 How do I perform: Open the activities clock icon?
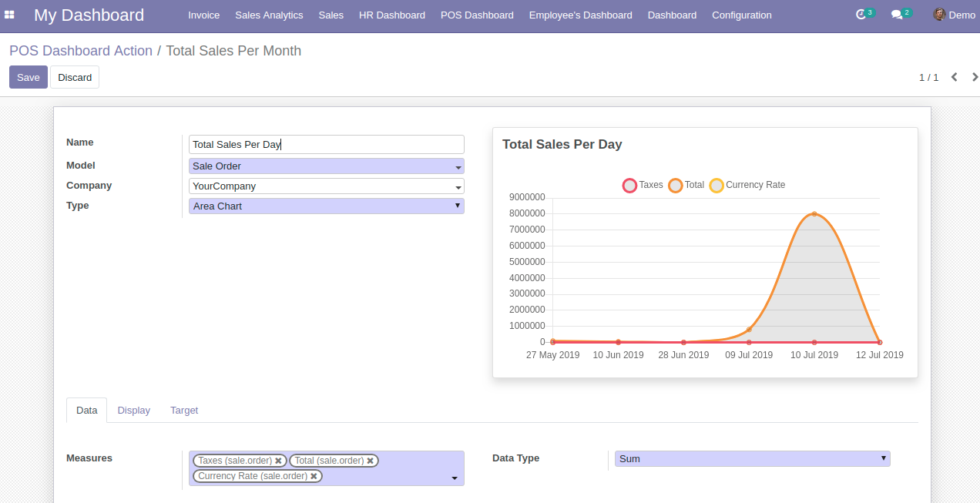861,15
